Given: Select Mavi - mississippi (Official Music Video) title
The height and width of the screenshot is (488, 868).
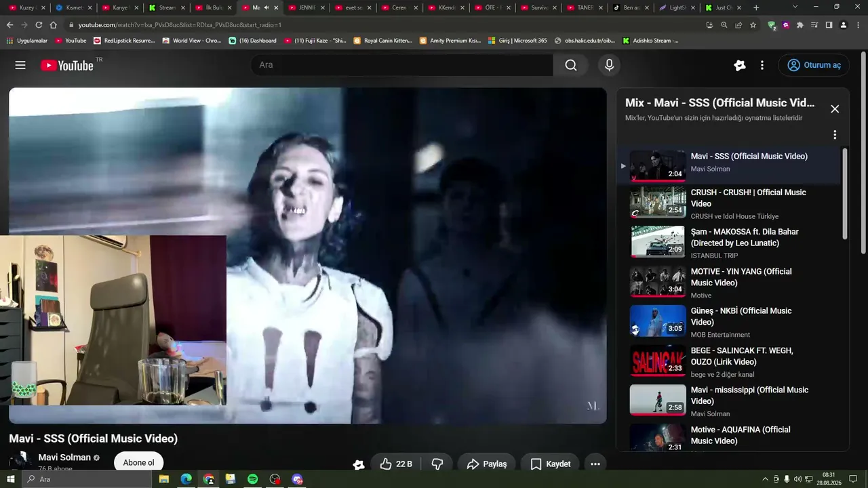Looking at the screenshot, I should coord(749,395).
